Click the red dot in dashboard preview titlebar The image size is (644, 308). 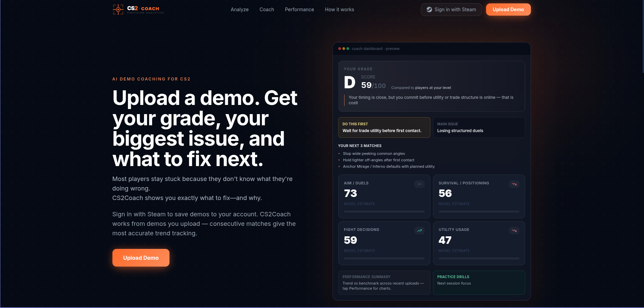340,49
